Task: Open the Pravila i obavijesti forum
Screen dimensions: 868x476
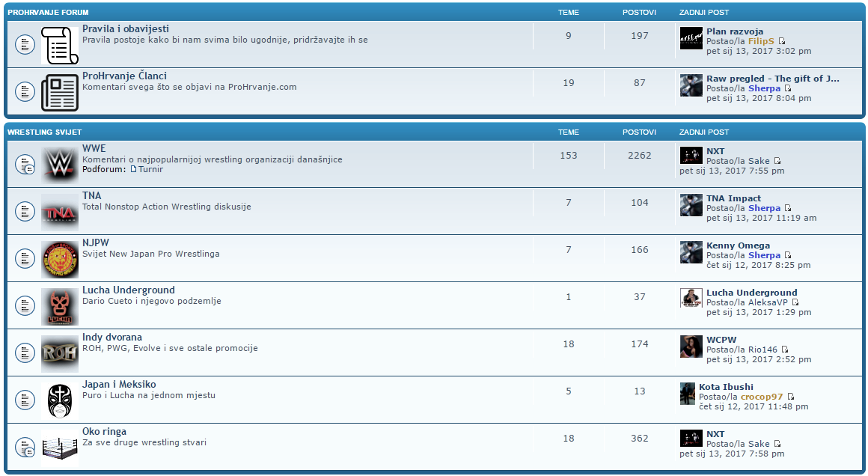Action: [126, 28]
